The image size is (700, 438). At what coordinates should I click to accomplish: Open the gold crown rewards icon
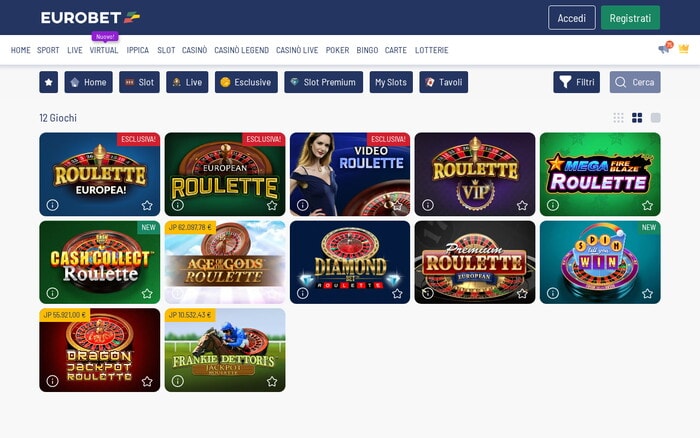point(684,49)
